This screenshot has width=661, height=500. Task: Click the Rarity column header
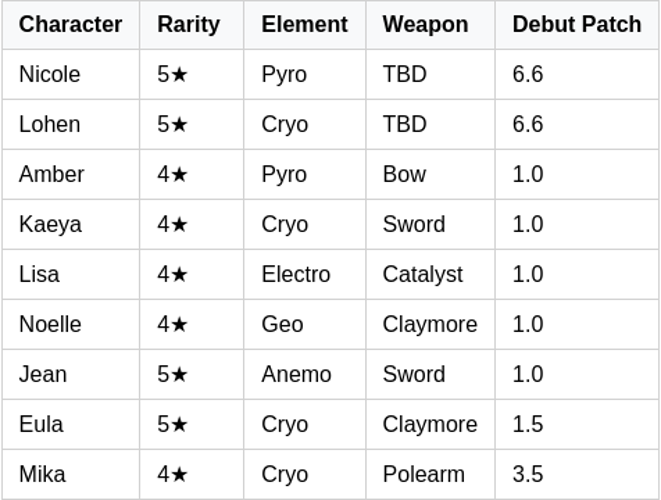[x=188, y=25]
